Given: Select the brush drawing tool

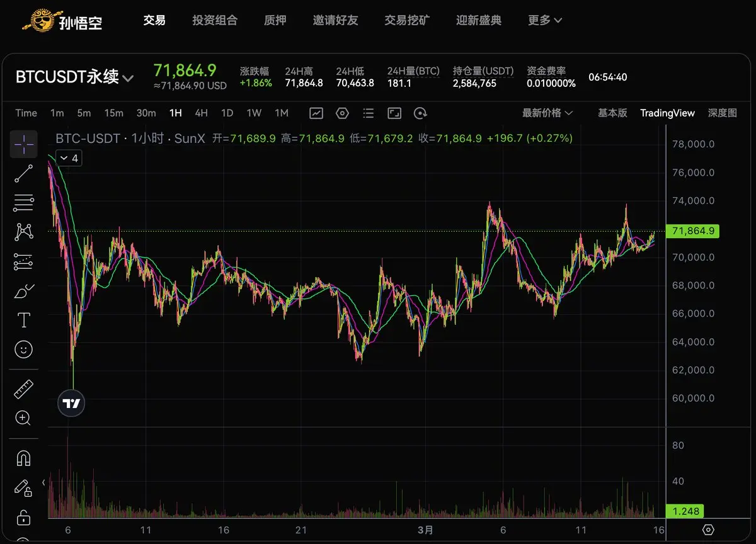Looking at the screenshot, I should (x=23, y=291).
